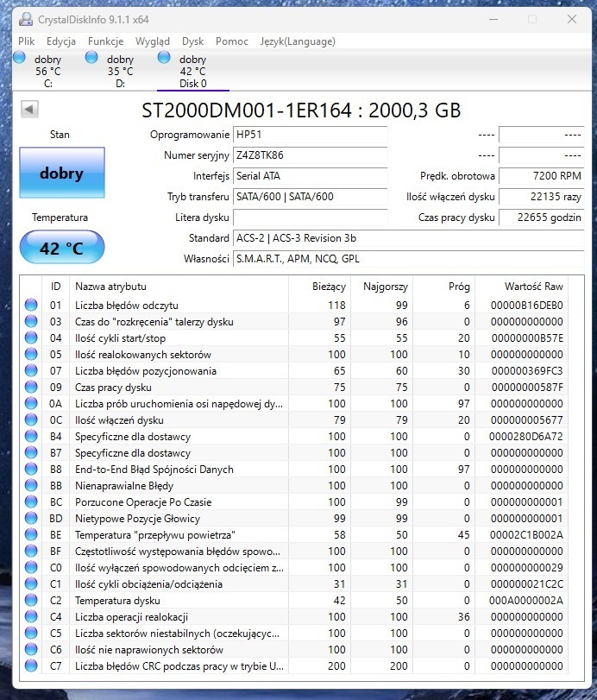Click status orb of attribute C1 row
Viewport: 597px width, 700px height.
tap(31, 584)
